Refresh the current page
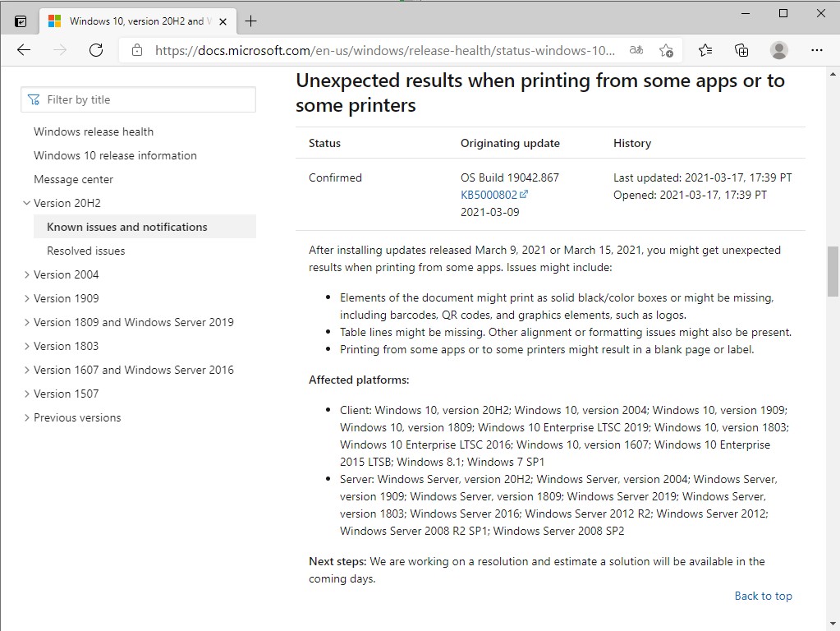 [96, 50]
